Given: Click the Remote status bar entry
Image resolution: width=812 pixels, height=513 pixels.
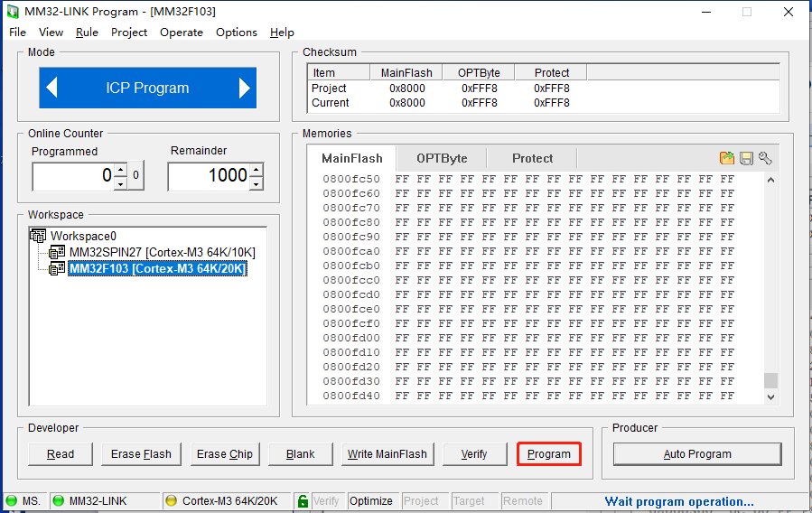Looking at the screenshot, I should coord(523,501).
